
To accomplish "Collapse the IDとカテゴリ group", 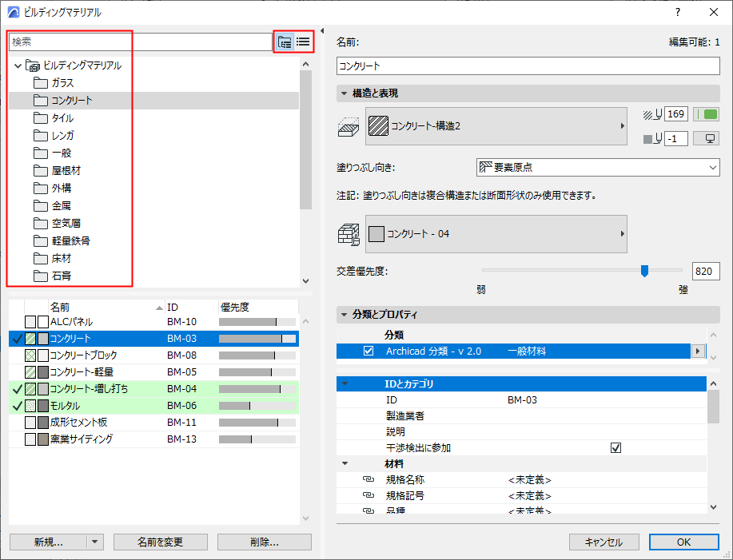I will pos(345,384).
